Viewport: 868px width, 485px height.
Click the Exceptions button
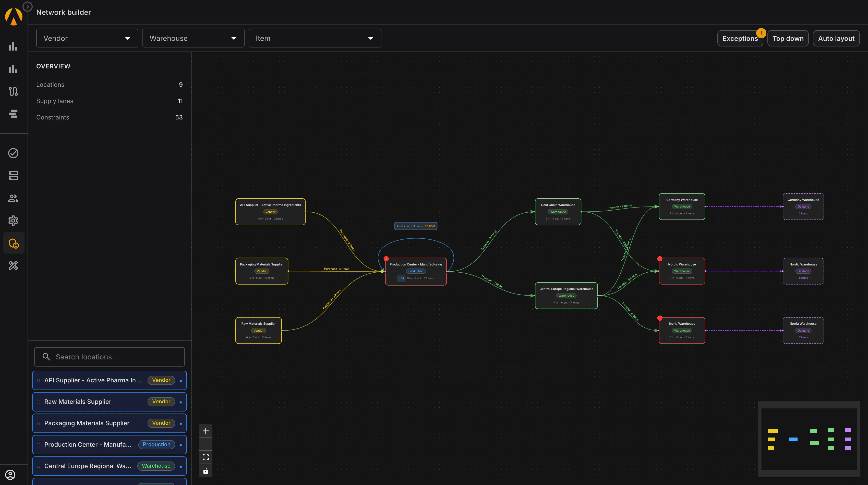click(740, 38)
